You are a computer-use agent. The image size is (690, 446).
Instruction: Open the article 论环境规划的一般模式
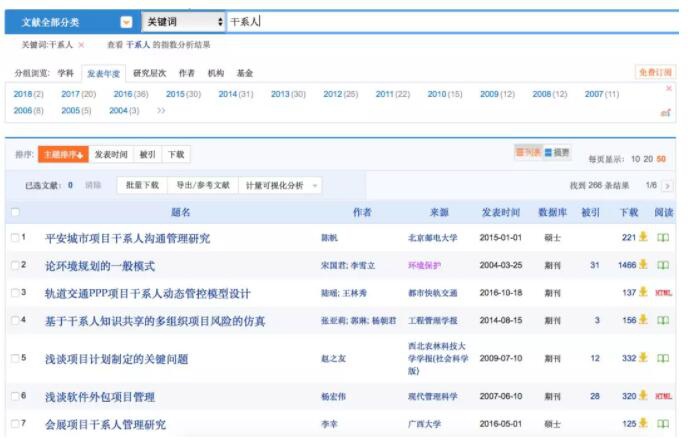click(x=100, y=266)
